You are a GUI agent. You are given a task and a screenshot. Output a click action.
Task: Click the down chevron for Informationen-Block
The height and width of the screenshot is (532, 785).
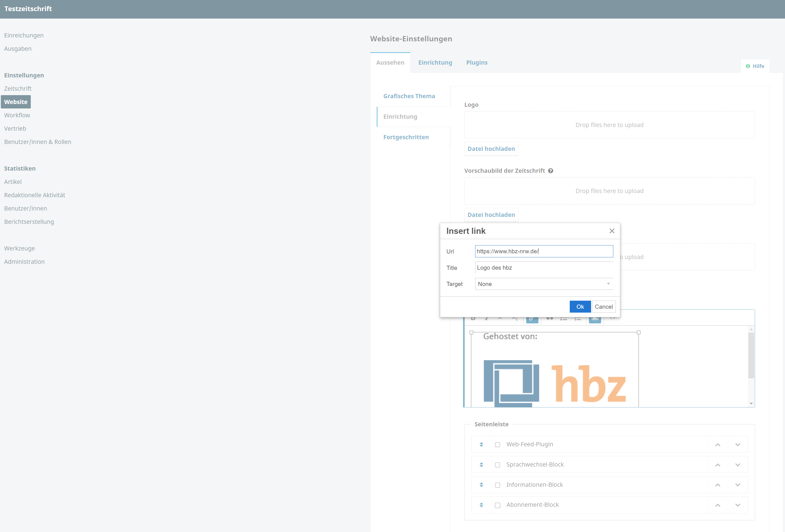[x=738, y=485]
